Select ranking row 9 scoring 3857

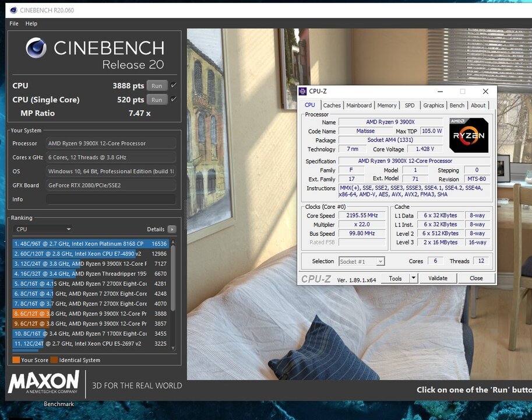90,324
